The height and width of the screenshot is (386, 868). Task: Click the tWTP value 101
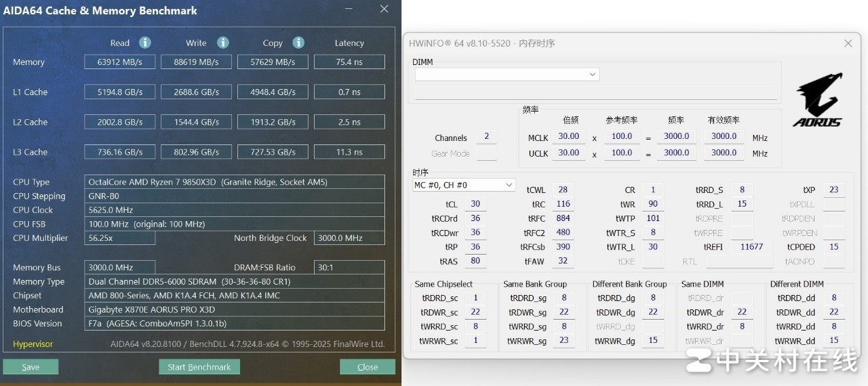[653, 218]
